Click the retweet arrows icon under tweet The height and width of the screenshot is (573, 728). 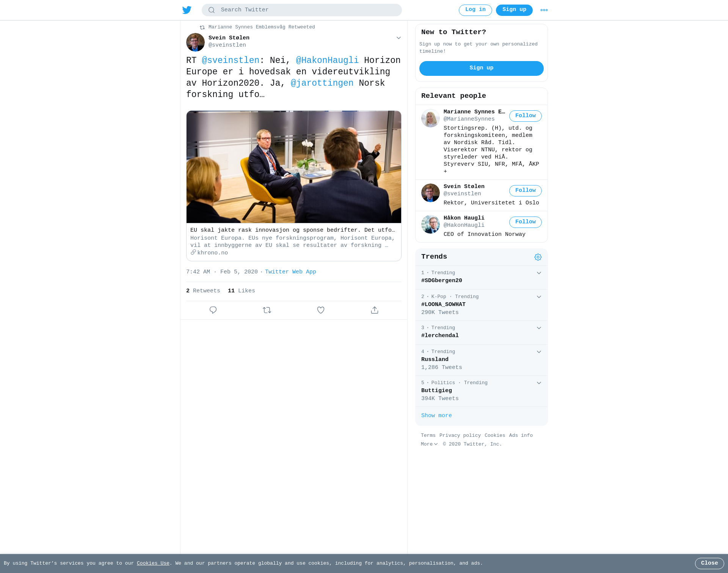click(267, 310)
